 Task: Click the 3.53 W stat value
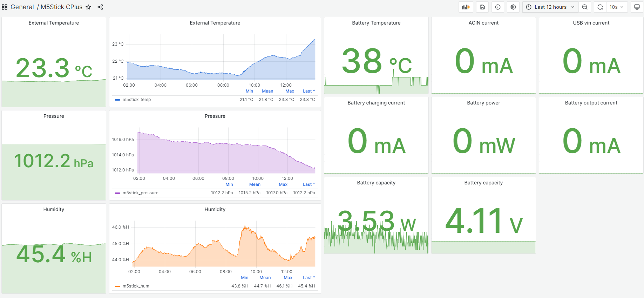click(x=377, y=221)
